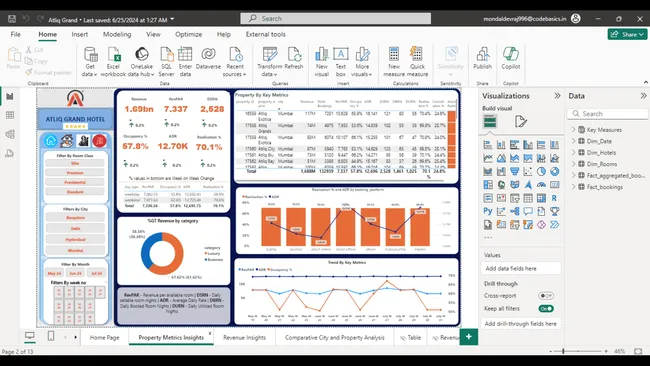Click the Data pane search field
The height and width of the screenshot is (366, 650).
point(607,114)
